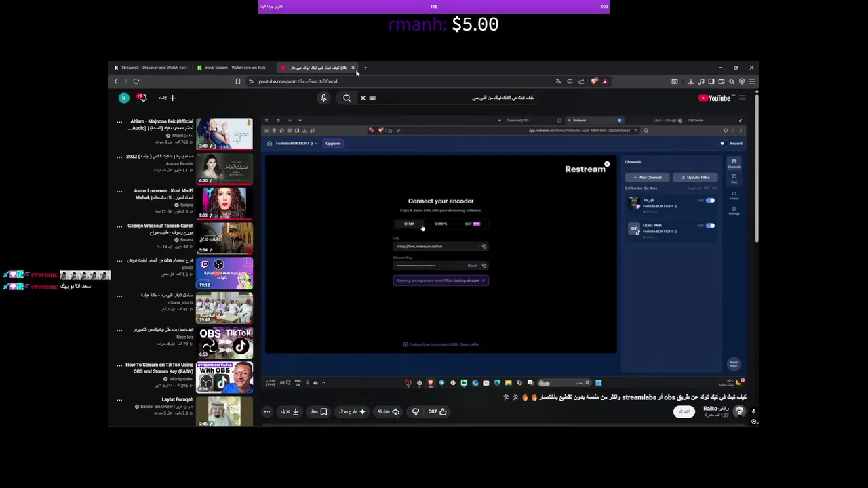Open options for Asma Lmnawar video
The width and height of the screenshot is (868, 488).
119,191
